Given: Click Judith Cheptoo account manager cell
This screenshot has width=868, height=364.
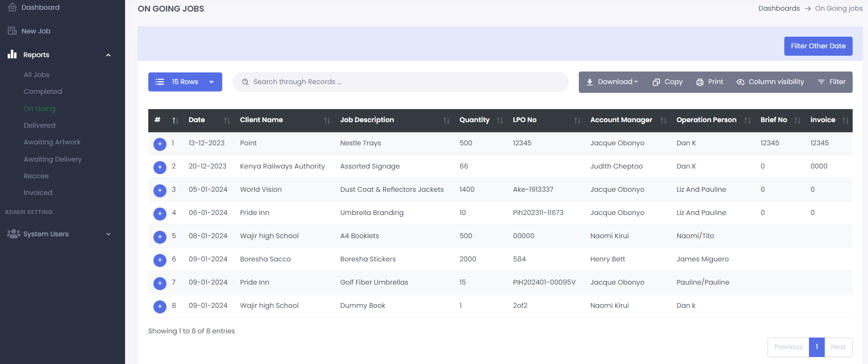Looking at the screenshot, I should [x=616, y=166].
